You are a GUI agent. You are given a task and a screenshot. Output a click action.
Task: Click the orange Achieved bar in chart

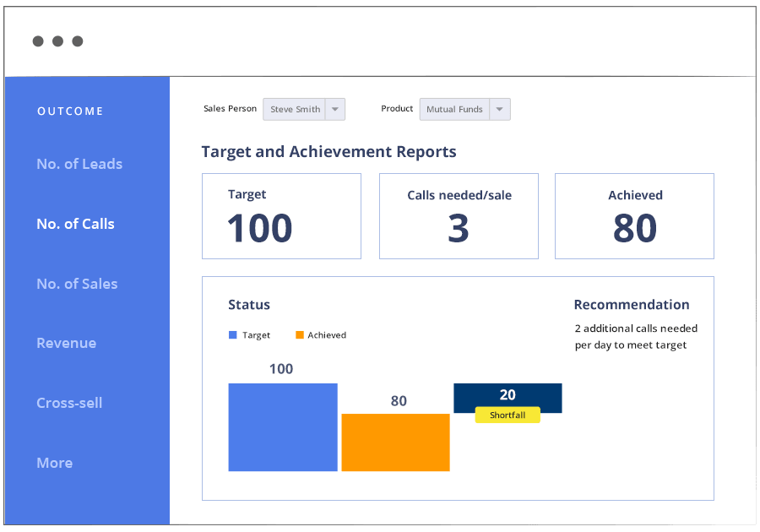(x=395, y=442)
